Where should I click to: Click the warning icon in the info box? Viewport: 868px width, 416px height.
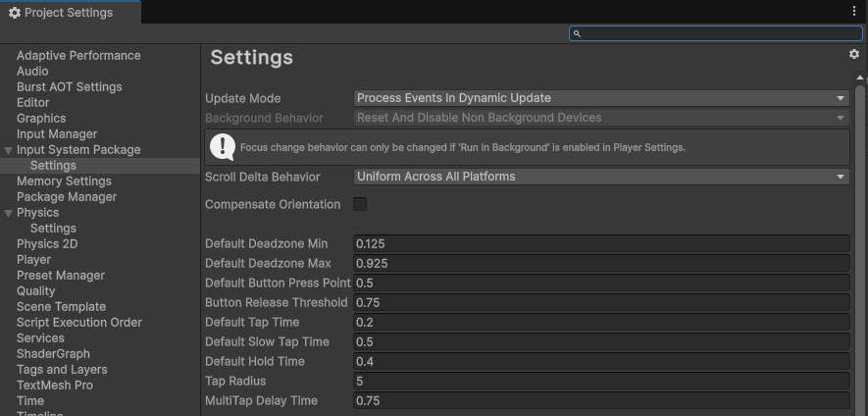(224, 147)
